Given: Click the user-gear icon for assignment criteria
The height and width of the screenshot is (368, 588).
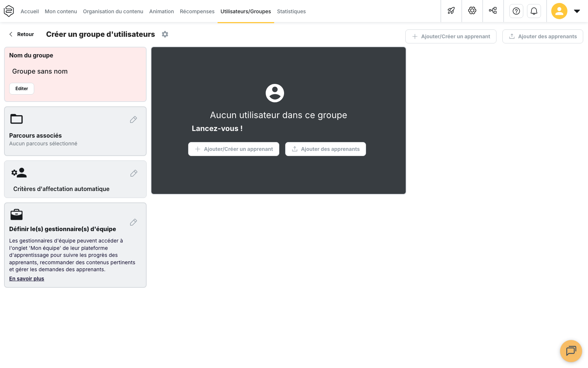Looking at the screenshot, I should 19,173.
